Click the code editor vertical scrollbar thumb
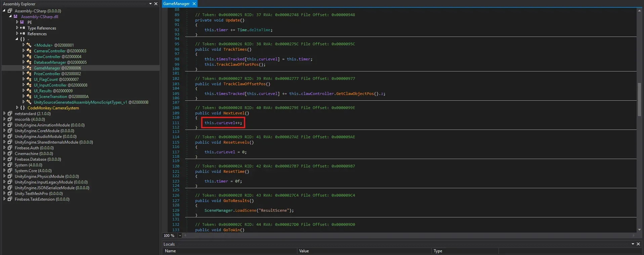Viewport: 644px width, 255px height. click(639, 99)
